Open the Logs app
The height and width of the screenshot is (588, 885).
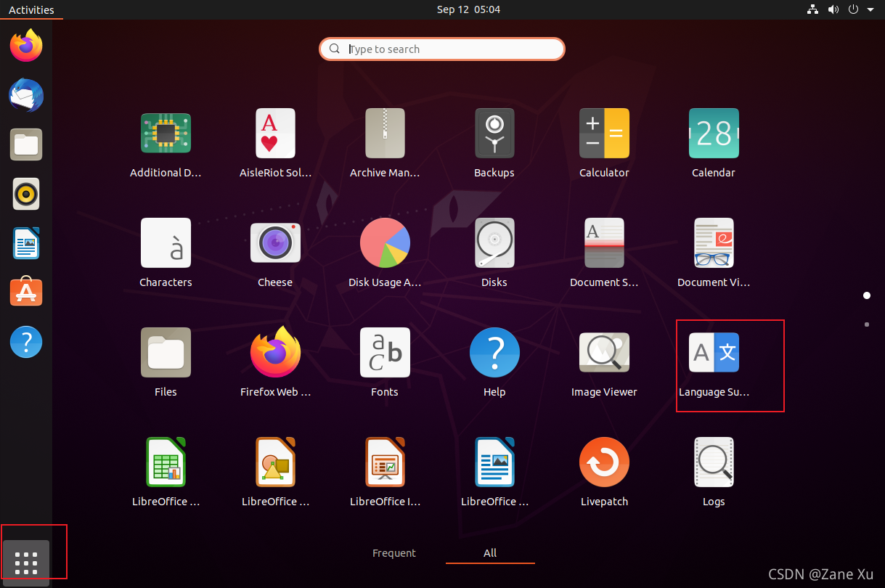point(714,462)
